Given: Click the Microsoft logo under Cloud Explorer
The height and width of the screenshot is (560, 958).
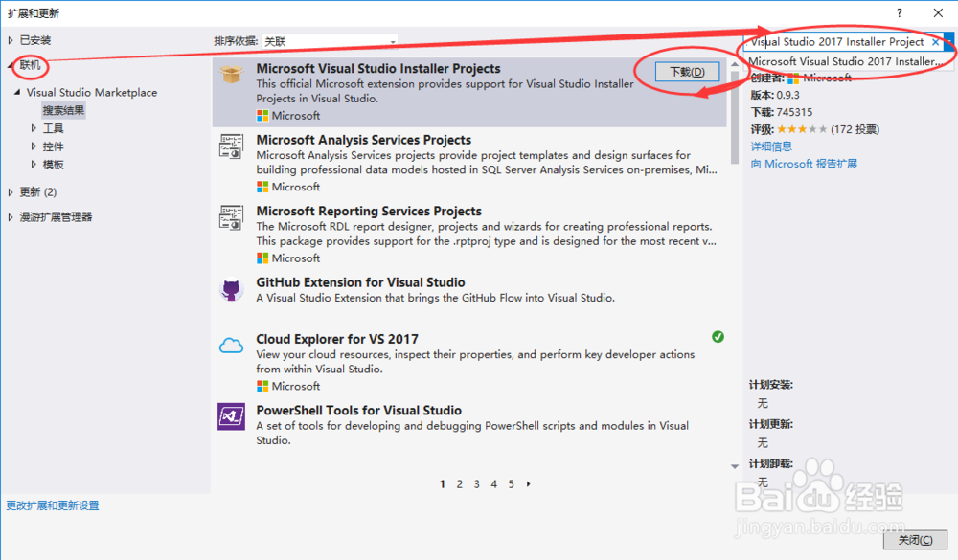Looking at the screenshot, I should click(x=262, y=386).
